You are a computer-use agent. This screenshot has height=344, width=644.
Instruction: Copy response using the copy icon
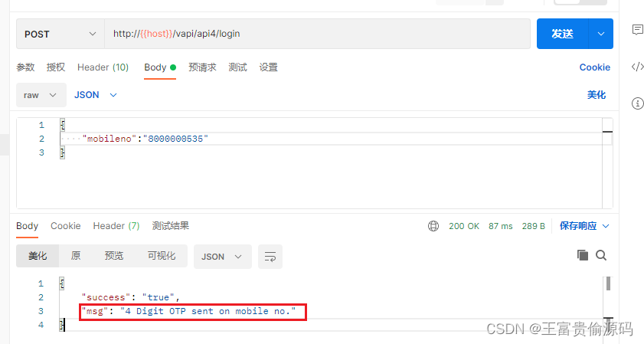point(583,255)
